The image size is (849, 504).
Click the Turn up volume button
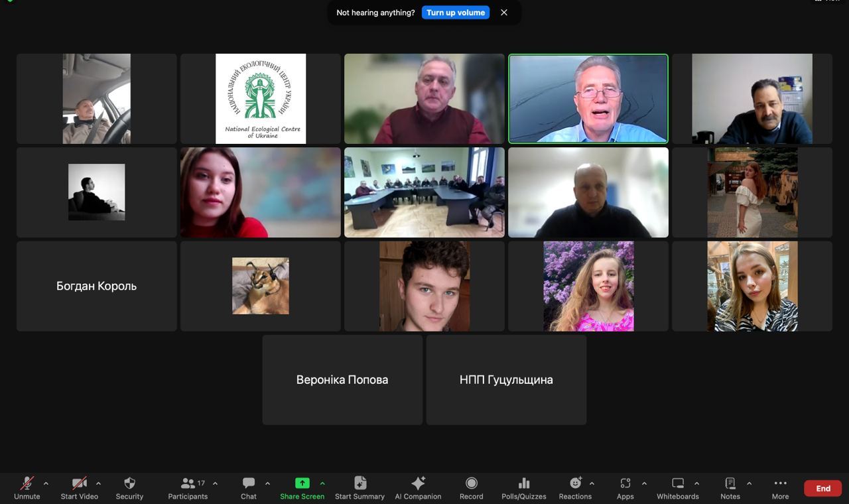point(455,13)
